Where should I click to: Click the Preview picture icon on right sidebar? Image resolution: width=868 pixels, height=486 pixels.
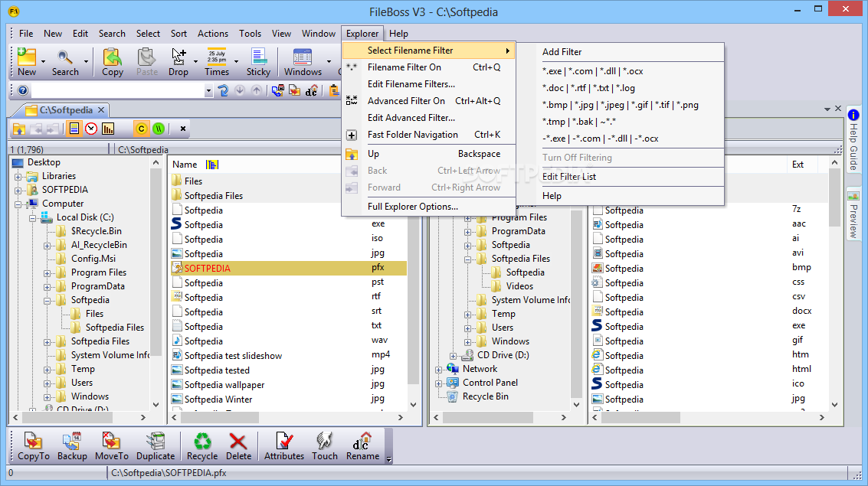click(x=853, y=196)
